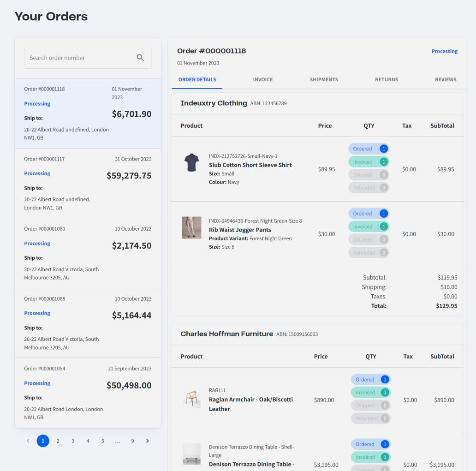Select order #000001080 in the list
The height and width of the screenshot is (471, 476).
pyautogui.click(x=88, y=253)
